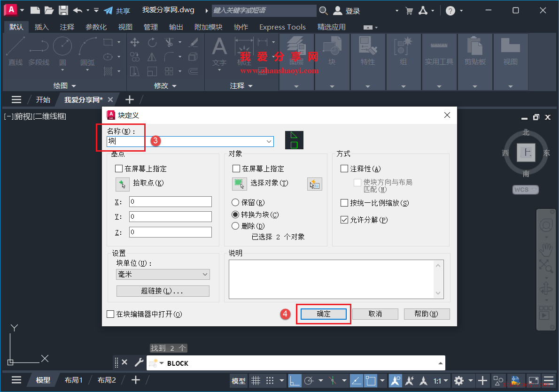Expand the 修改 panel dropdown
The image size is (559, 392).
pos(165,85)
